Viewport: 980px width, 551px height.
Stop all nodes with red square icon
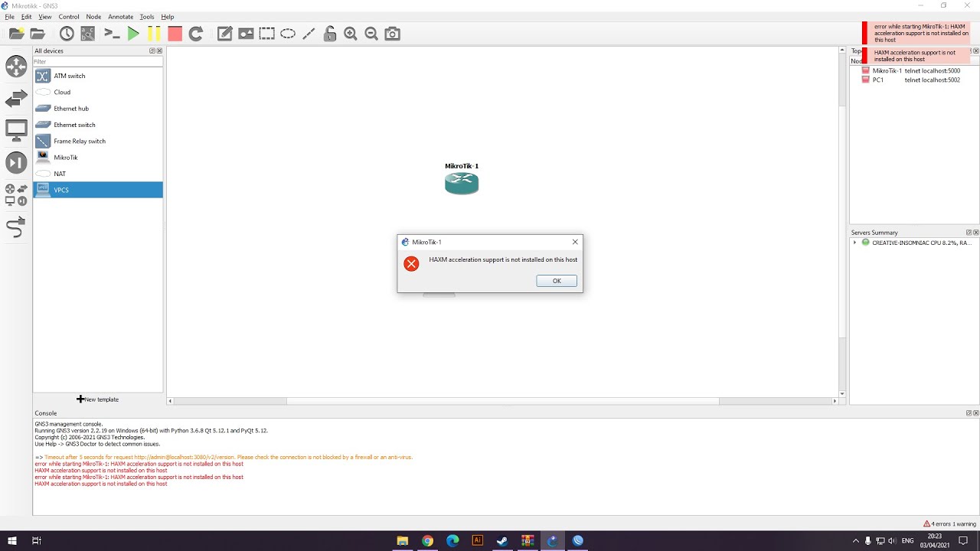click(x=175, y=34)
